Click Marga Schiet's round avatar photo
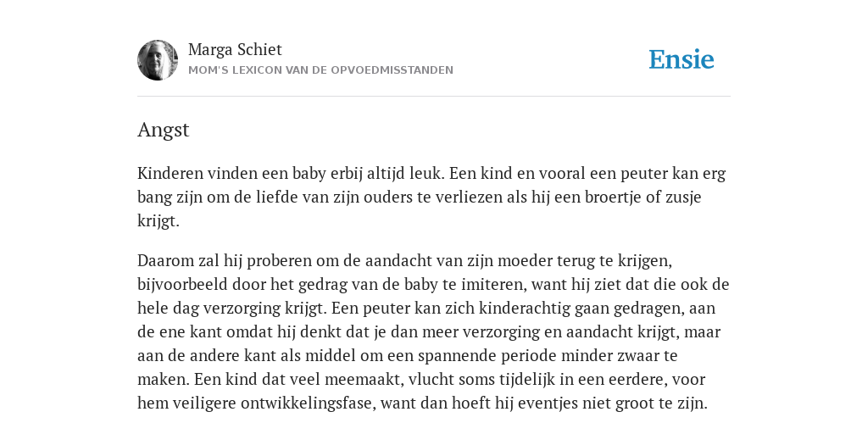The height and width of the screenshot is (434, 868). (x=158, y=60)
